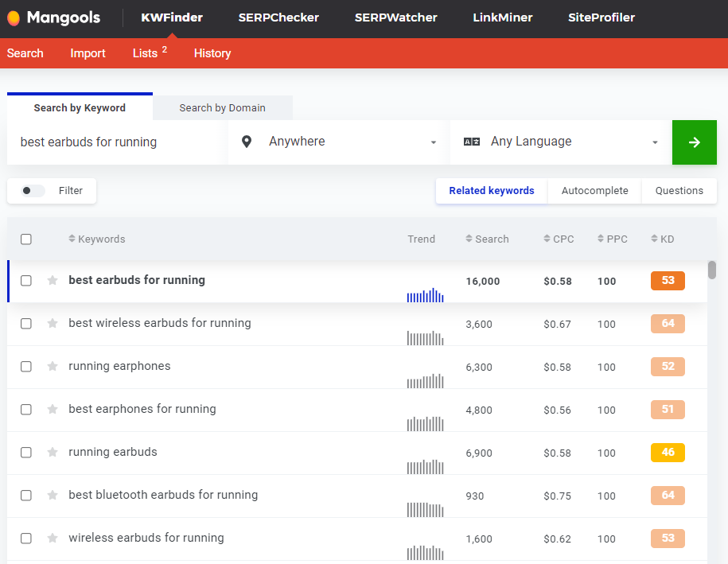Screen dimensions: 728x564
Task: Star best wireless earbuds for running
Action: tap(53, 323)
